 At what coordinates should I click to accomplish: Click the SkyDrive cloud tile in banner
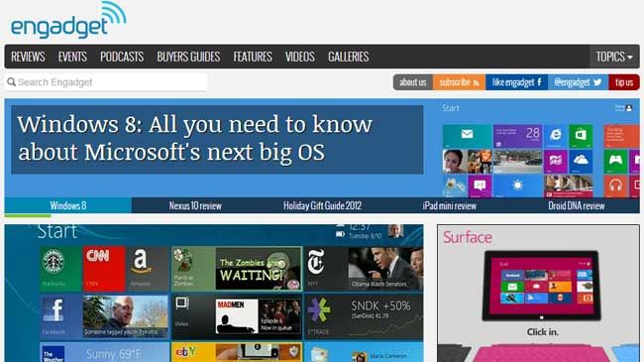[581, 162]
